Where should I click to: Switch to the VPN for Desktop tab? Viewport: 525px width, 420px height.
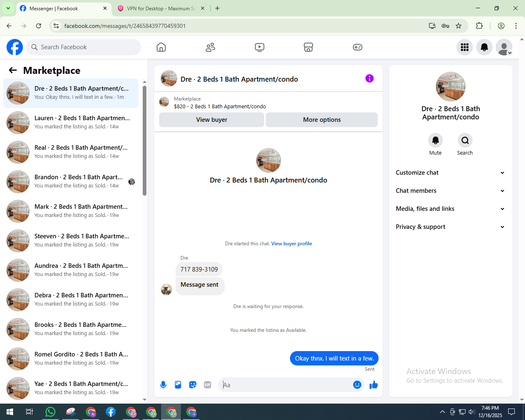161,8
